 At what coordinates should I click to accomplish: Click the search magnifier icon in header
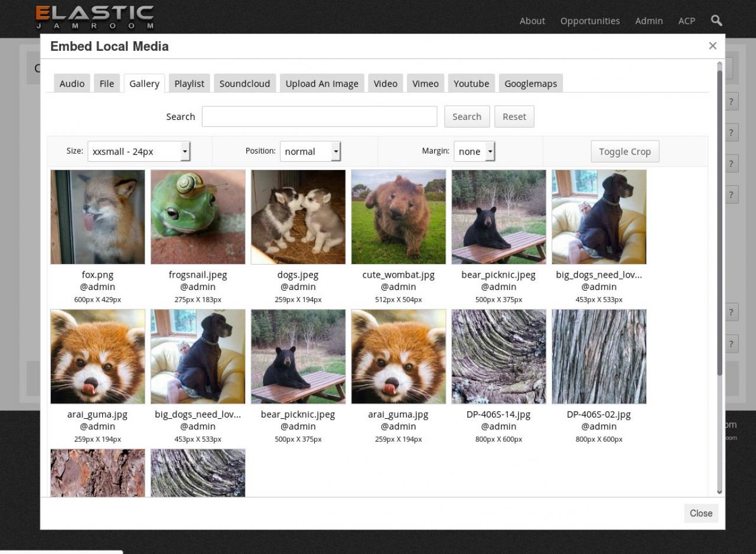(x=716, y=21)
